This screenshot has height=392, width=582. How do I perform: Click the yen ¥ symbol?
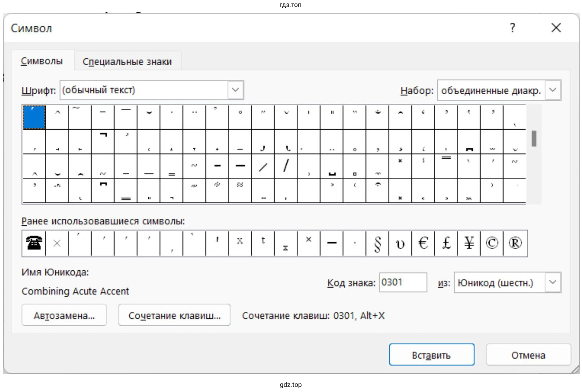point(469,243)
